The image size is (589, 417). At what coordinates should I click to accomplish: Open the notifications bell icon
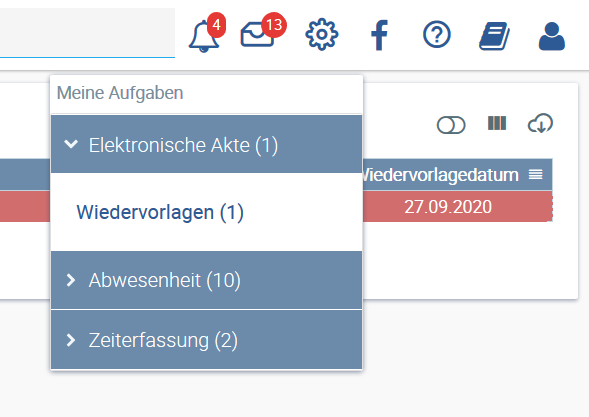coord(204,36)
